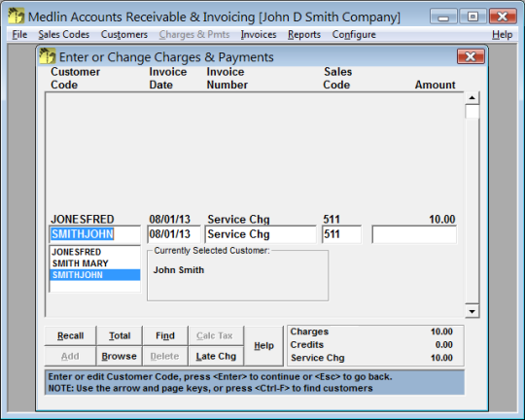Select JONESFRED in the customer list

(x=95, y=252)
